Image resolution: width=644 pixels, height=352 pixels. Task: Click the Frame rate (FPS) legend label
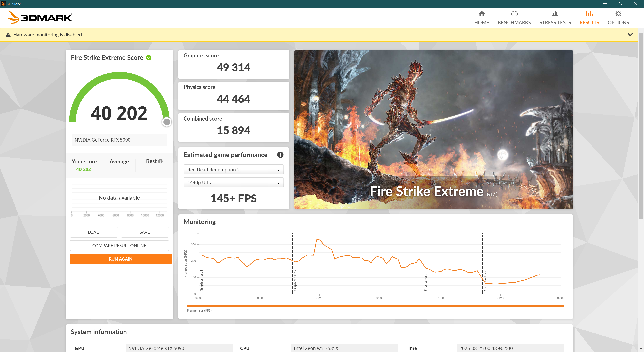[199, 311]
